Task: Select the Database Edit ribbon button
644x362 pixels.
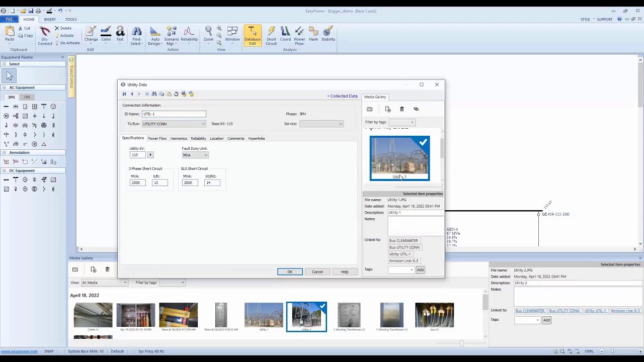Action: coord(252,36)
